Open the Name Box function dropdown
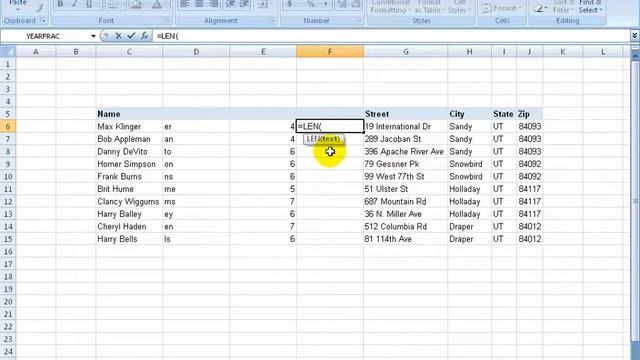 point(93,36)
